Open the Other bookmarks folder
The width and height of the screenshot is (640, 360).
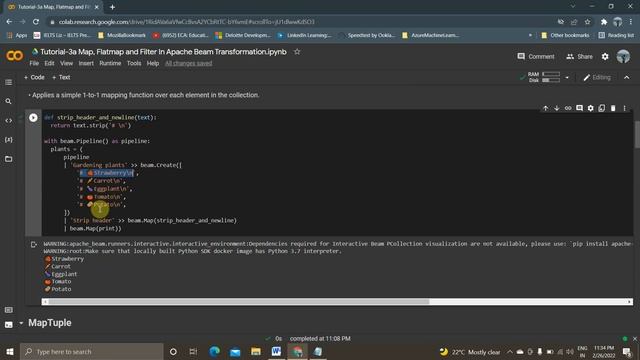coord(565,36)
